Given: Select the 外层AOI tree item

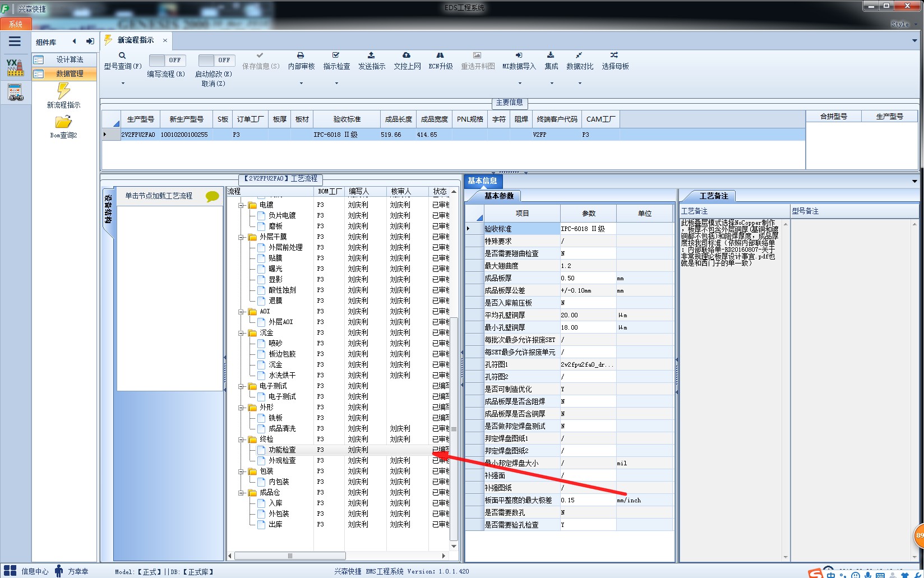Looking at the screenshot, I should tap(281, 322).
